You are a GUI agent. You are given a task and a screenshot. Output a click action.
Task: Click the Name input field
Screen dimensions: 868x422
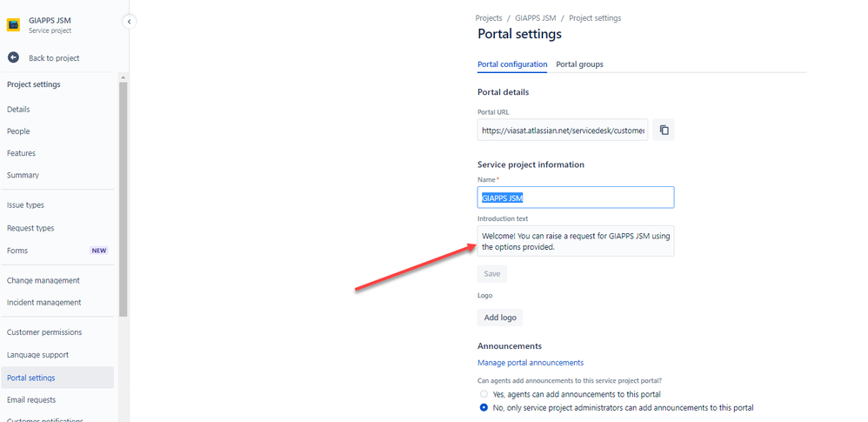point(576,198)
